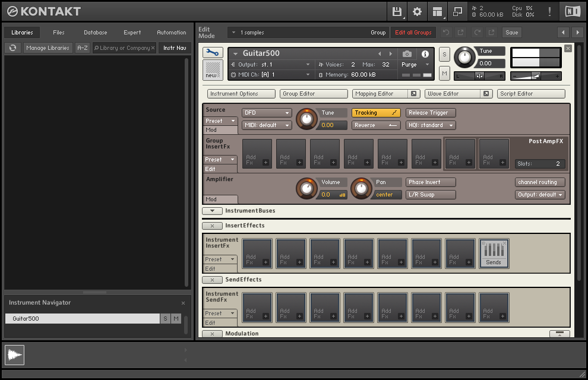This screenshot has width=588, height=380.
Task: Mute Guitar500 in Instrument Navigator
Action: click(176, 318)
